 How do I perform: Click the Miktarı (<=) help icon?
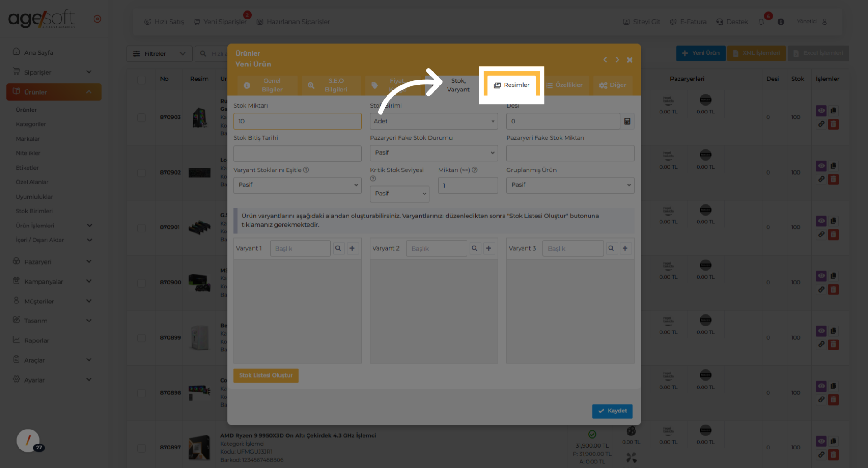[x=475, y=170]
